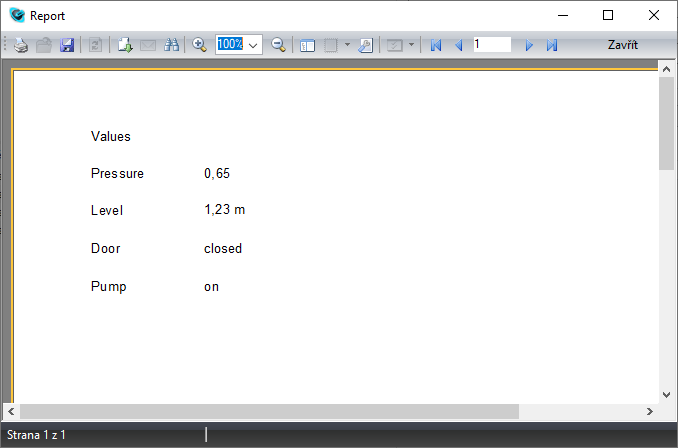Viewport: 678px width, 448px height.
Task: Select the level value "1,23 m"
Action: tap(224, 210)
